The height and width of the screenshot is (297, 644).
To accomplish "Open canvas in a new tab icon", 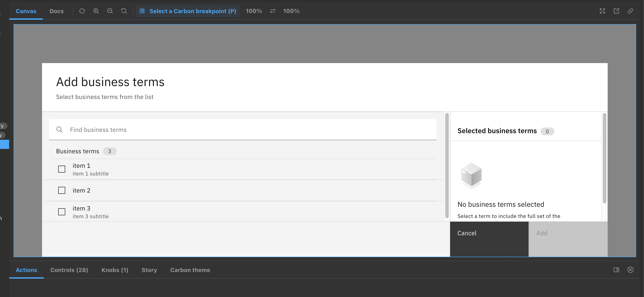I will [616, 11].
